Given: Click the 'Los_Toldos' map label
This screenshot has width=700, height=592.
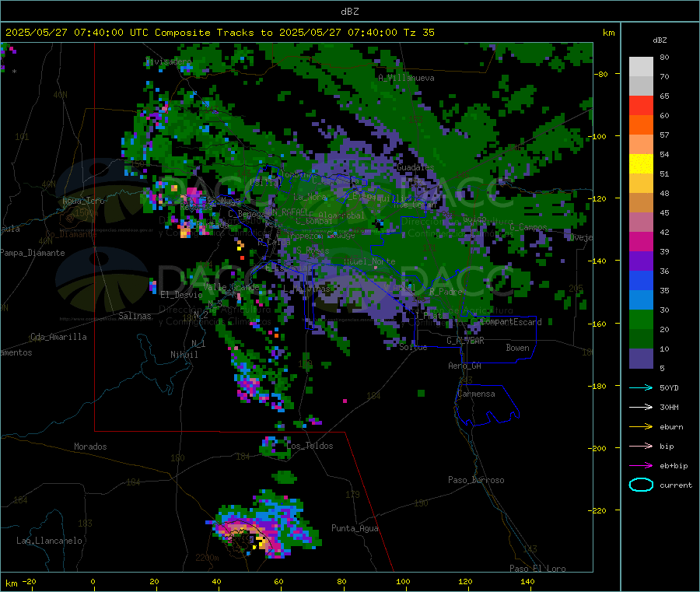Looking at the screenshot, I should click(310, 446).
